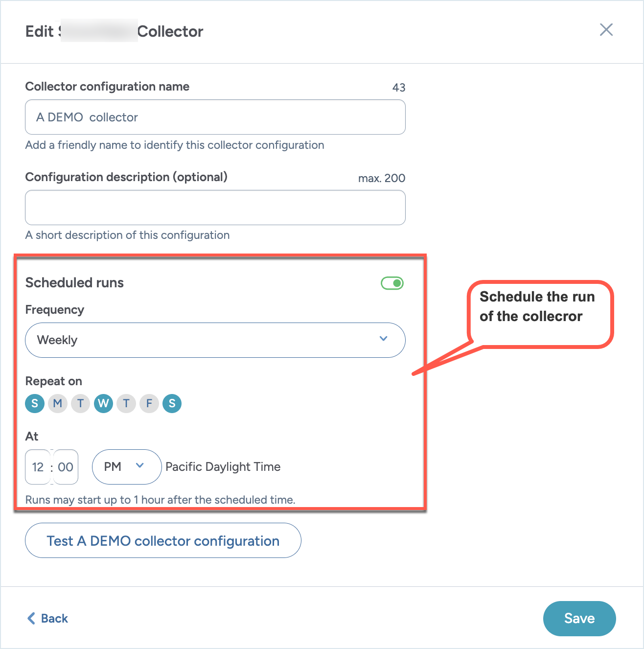Deselect Saturday in Repeat on
Viewport: 644px width, 649px height.
[172, 404]
